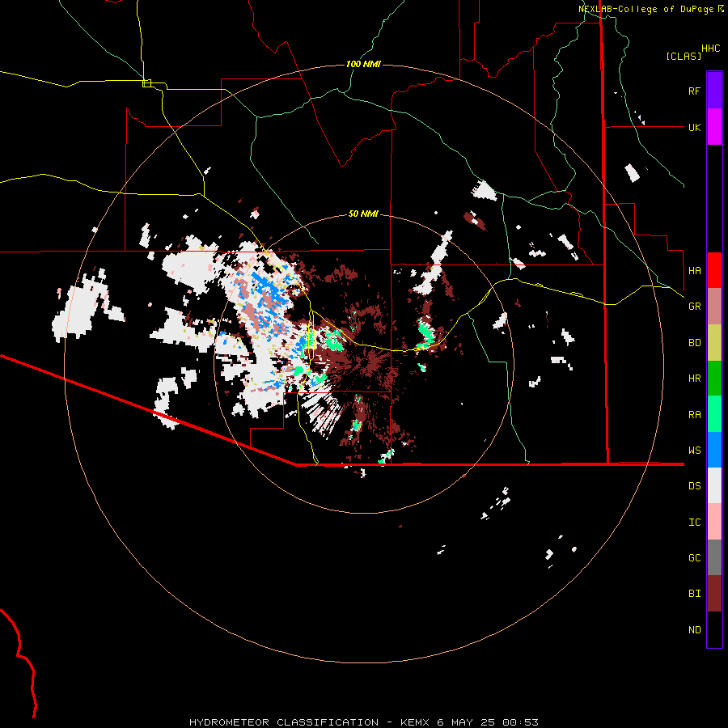Click the HR legend label
728x728 pixels.
coord(694,379)
